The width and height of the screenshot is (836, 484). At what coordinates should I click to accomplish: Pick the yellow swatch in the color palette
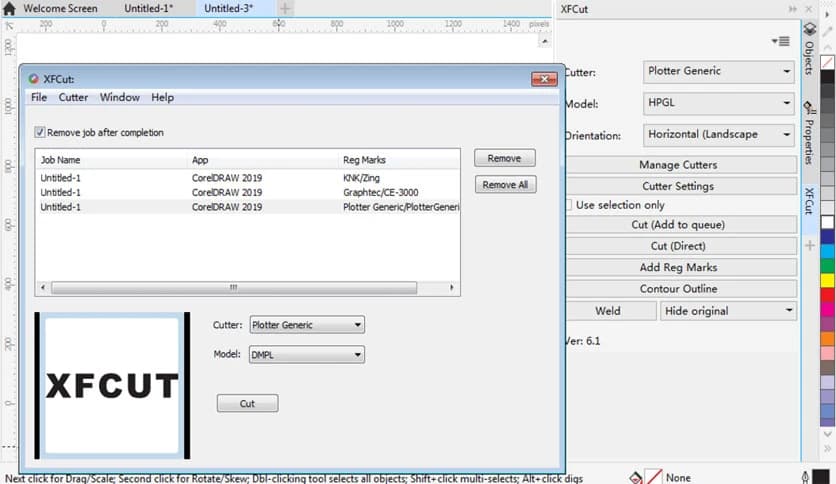click(827, 281)
